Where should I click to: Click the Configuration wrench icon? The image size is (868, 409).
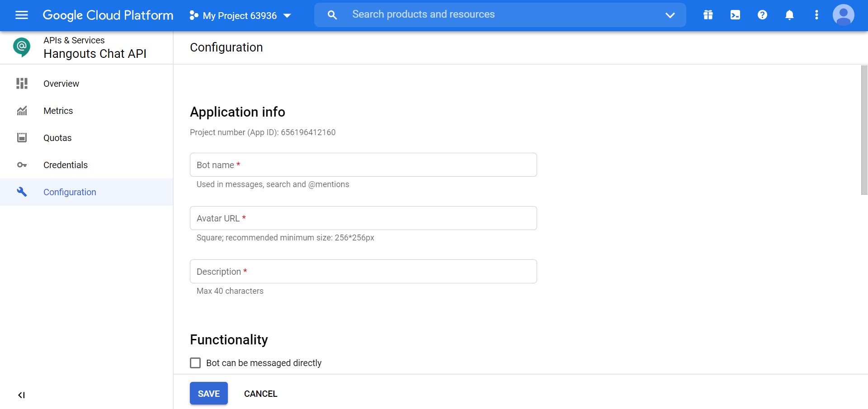22,192
